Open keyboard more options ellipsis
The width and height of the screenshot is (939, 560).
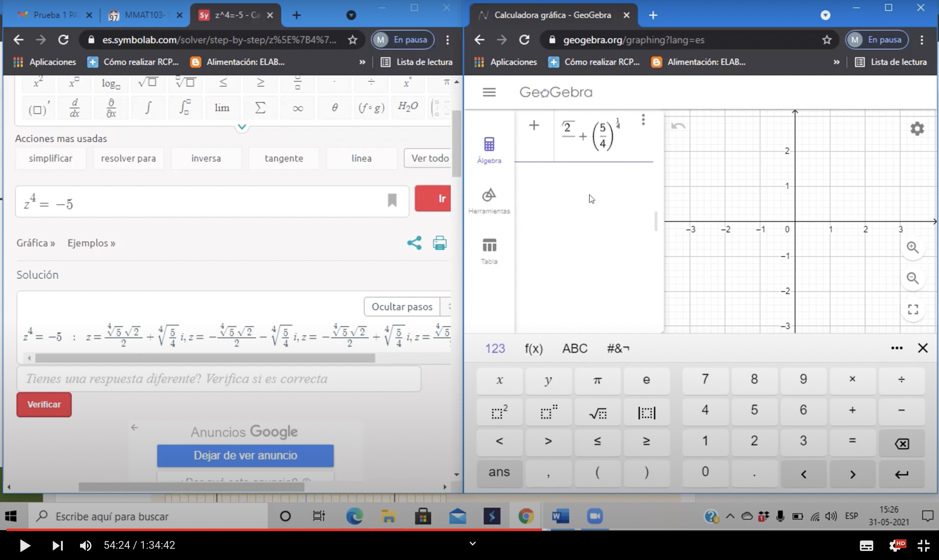click(x=897, y=348)
